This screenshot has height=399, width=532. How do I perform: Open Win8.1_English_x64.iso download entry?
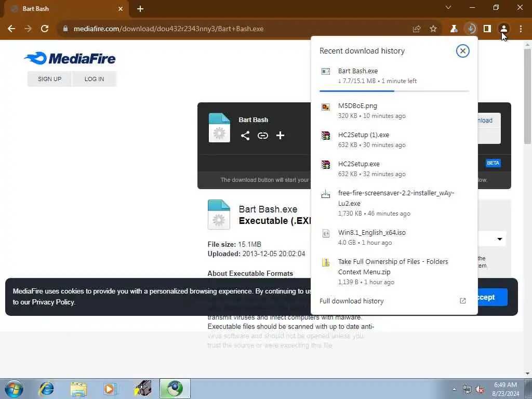pyautogui.click(x=394, y=237)
